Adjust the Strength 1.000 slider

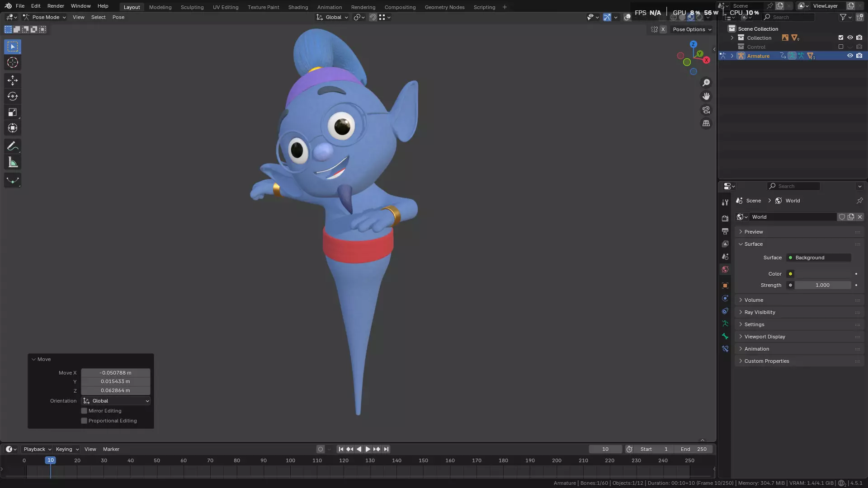point(823,285)
